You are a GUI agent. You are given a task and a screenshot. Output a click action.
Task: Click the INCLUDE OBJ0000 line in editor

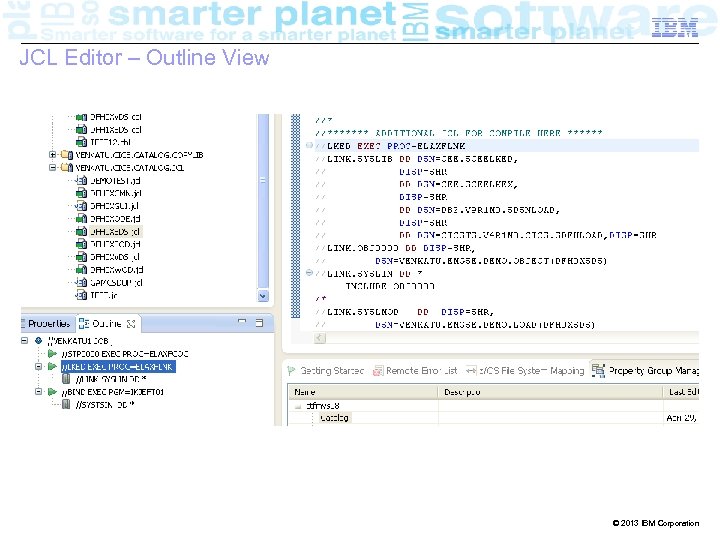point(390,286)
